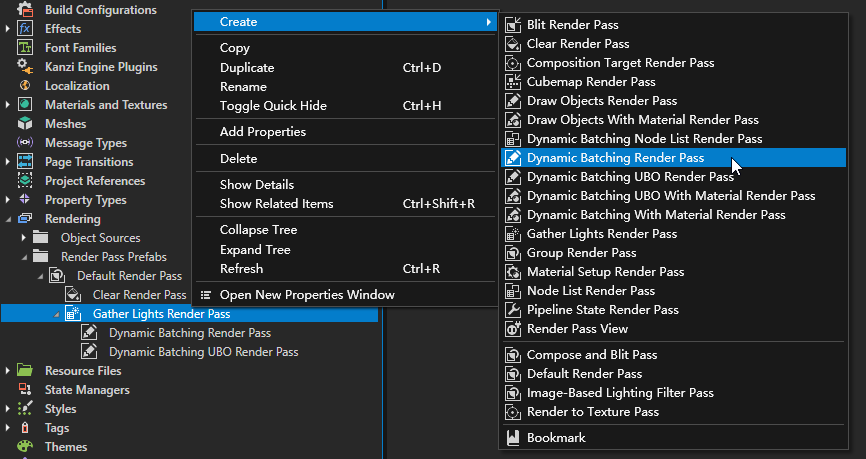Click the Image-Based Lighting Filter Pass icon

point(513,393)
